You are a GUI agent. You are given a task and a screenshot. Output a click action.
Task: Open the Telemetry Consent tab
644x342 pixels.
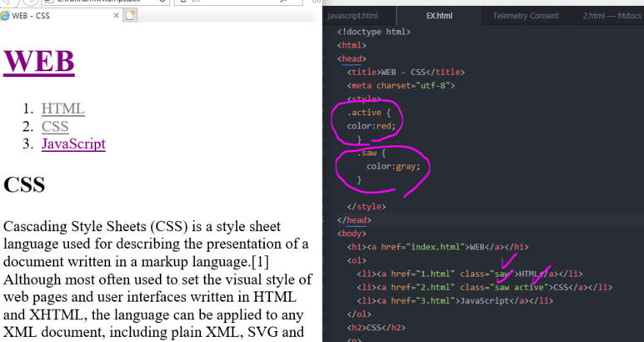point(526,16)
